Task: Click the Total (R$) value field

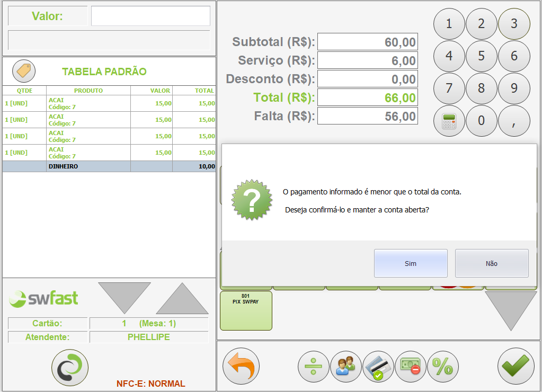Action: [368, 97]
